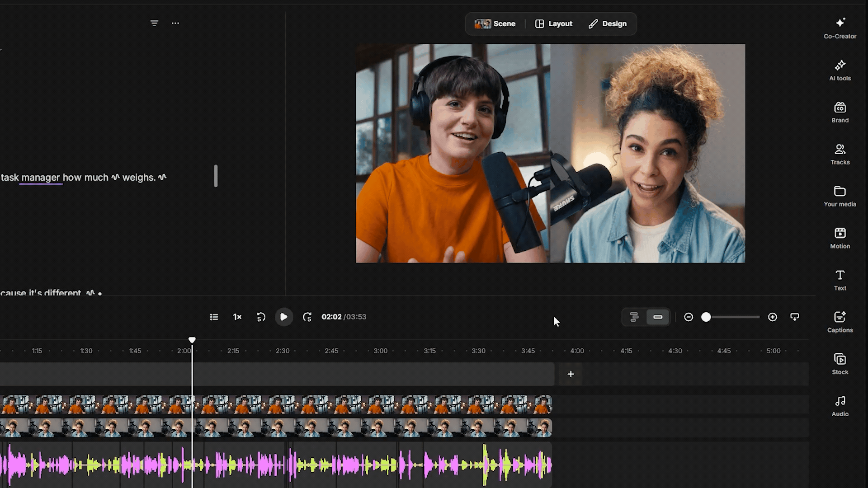Select the audio waveform track
868x488 pixels.
coord(276,465)
